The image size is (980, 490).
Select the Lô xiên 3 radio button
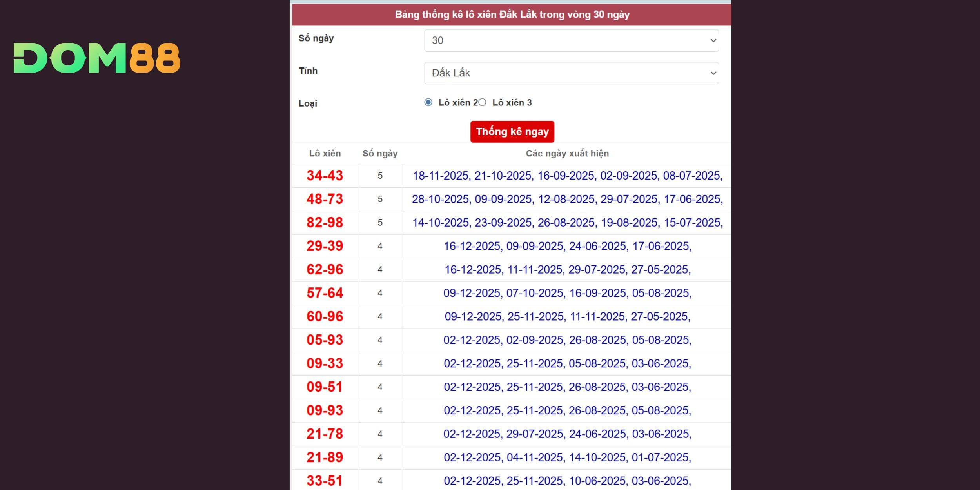(483, 102)
